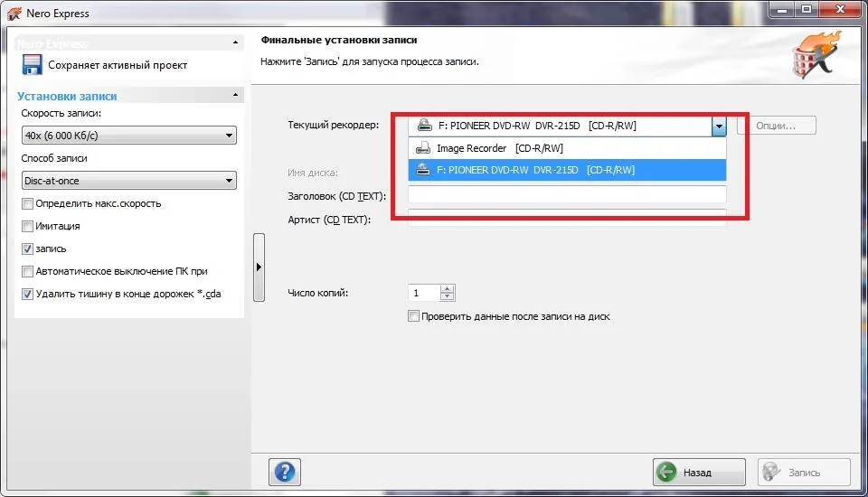The image size is (868, 497).
Task: Click the Назад button
Action: coord(699,472)
